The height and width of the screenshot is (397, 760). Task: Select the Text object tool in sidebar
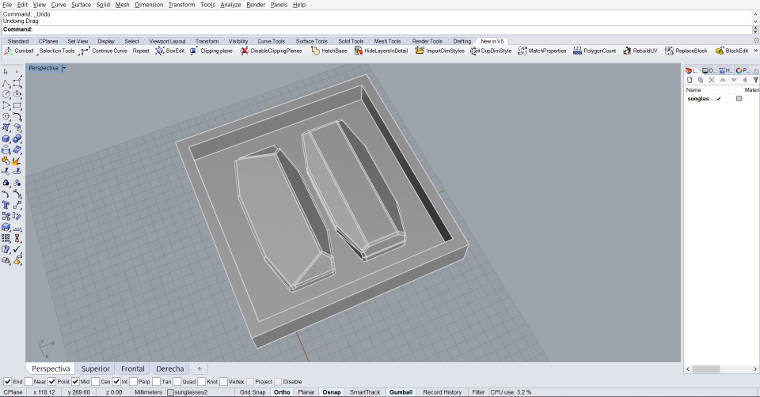(x=6, y=205)
